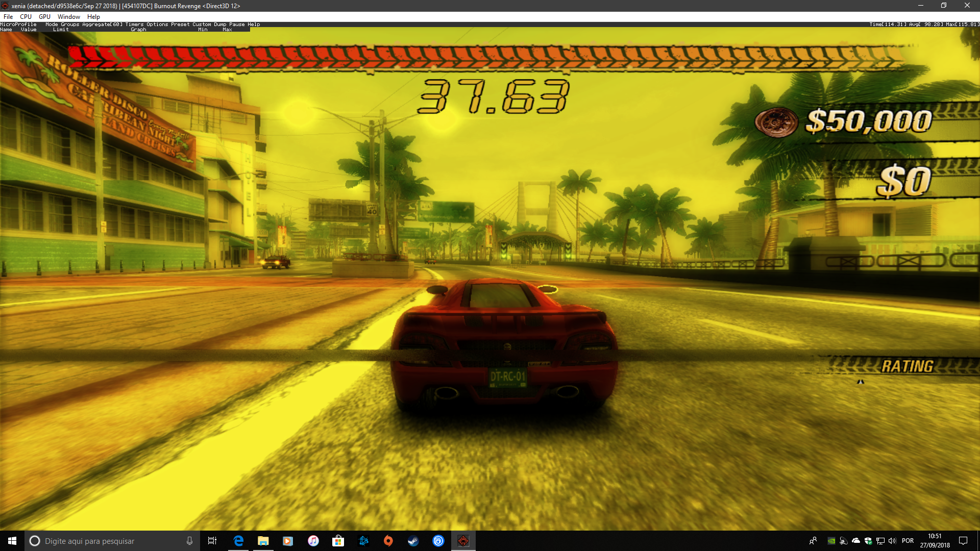Pause the MicroProfile capture
This screenshot has height=551, width=980.
[238, 24]
